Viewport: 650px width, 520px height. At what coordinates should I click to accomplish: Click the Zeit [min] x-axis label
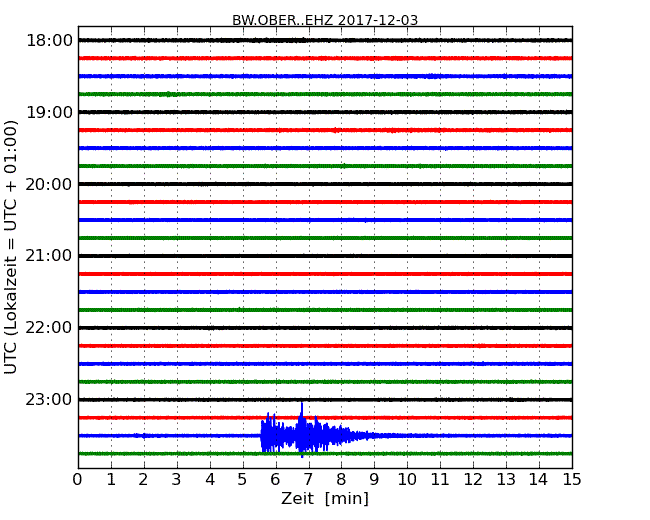[x=325, y=498]
